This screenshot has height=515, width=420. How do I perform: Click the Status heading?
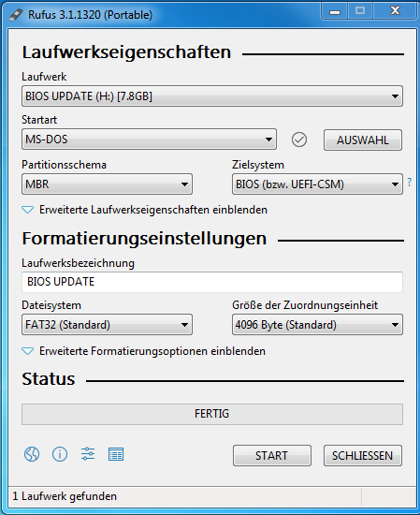49,379
